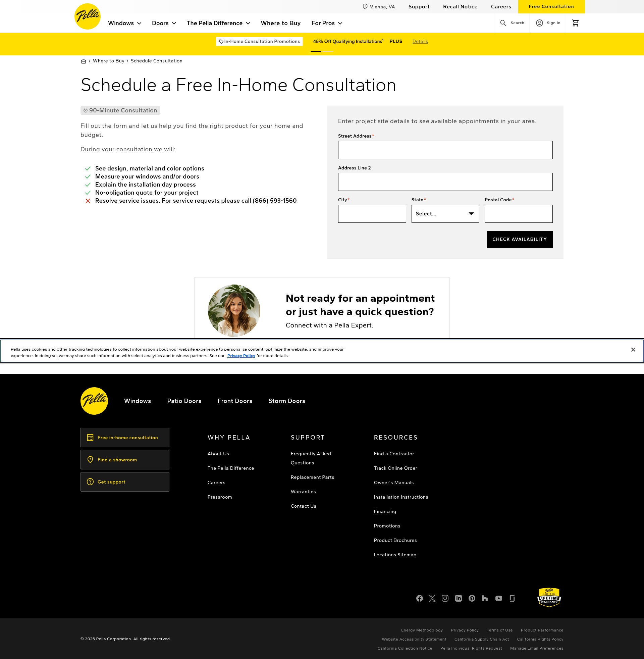Open Warranties footer link

pos(303,492)
